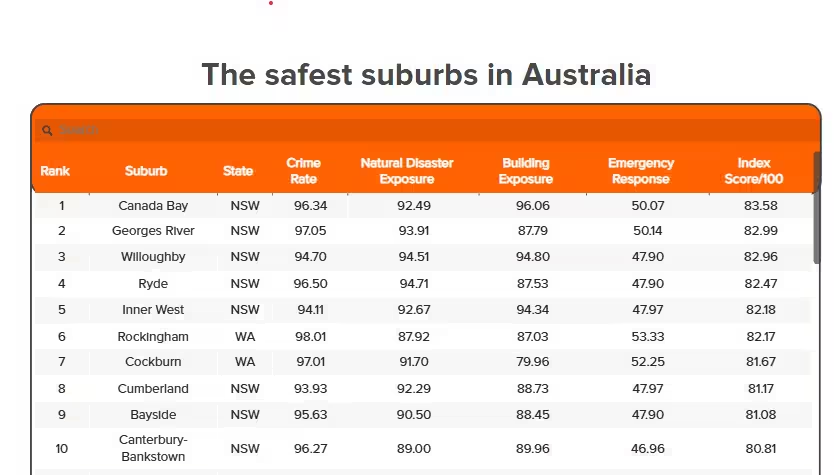Click the search magnifier icon
The image size is (834, 475).
point(47,131)
